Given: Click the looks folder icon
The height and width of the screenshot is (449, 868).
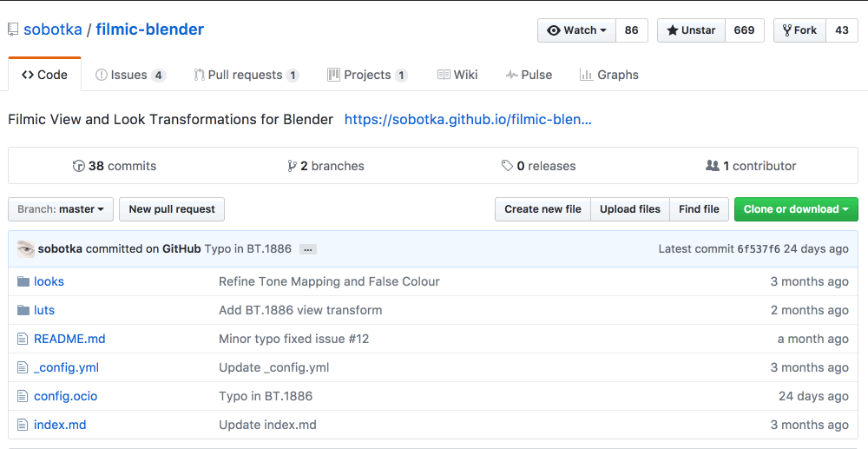Looking at the screenshot, I should (23, 281).
